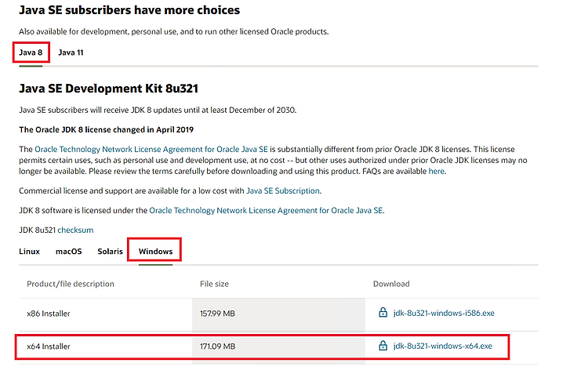
Task: Click the 'Product/file description' column header
Action: (71, 284)
